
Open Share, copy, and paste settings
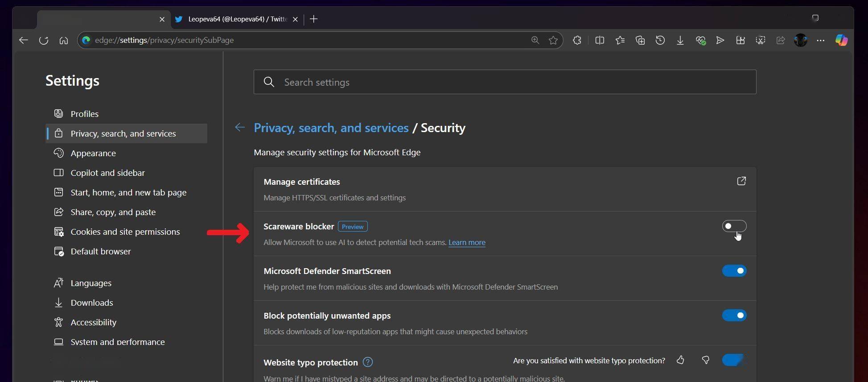click(x=127, y=212)
